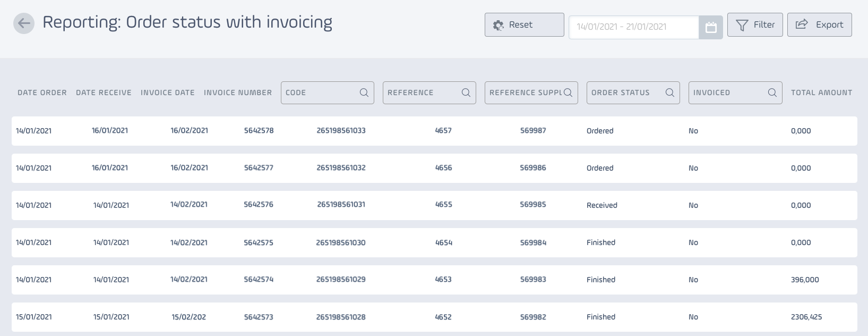
Task: Focus the Order Status filter text box
Action: (633, 93)
